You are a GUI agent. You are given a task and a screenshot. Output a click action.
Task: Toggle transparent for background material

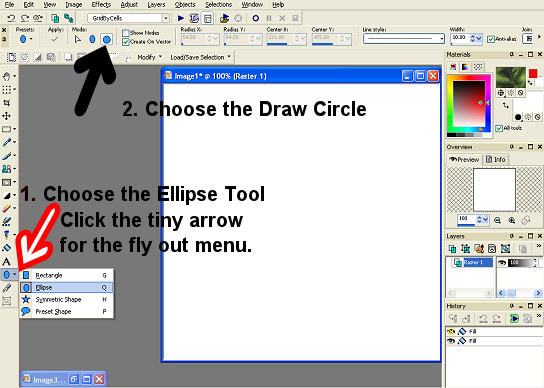click(537, 117)
